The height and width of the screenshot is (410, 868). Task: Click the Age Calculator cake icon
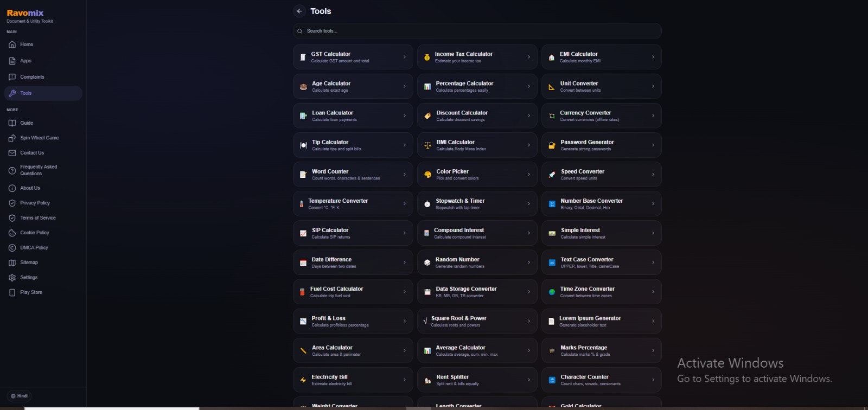tap(303, 86)
